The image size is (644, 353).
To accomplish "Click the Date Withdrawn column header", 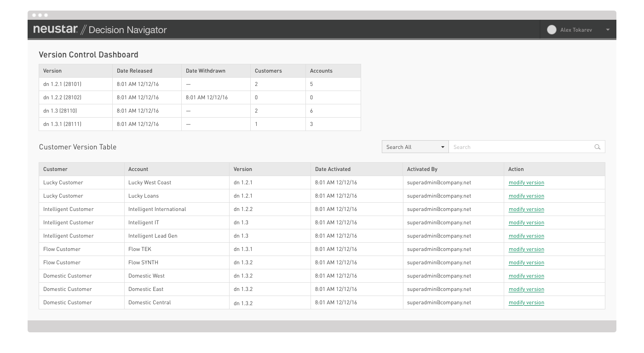I will pos(216,71).
